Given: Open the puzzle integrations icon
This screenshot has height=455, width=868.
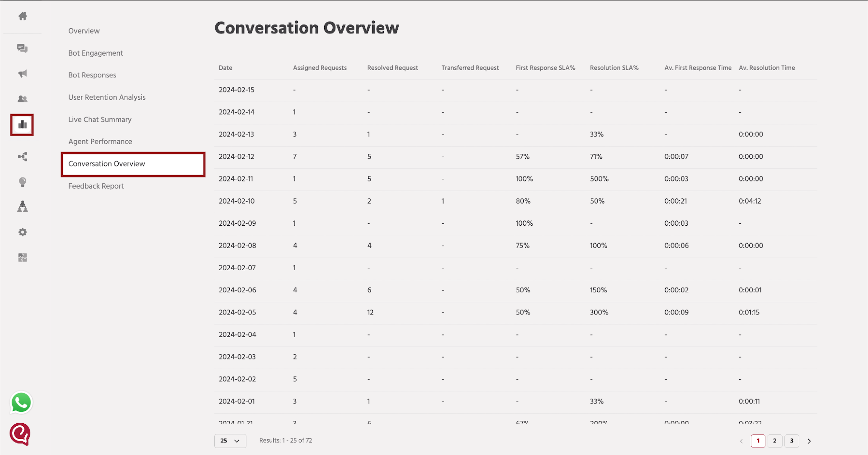Looking at the screenshot, I should tap(23, 257).
